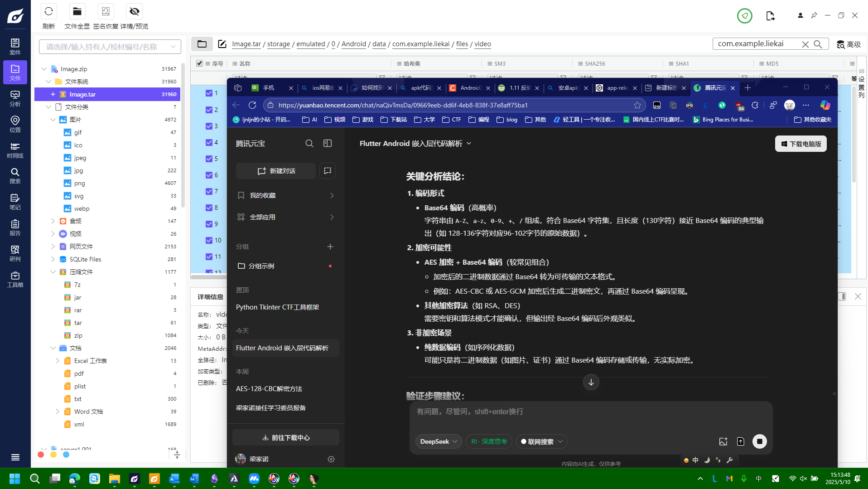Expand the 网页文件 category tree node

[x=53, y=247]
